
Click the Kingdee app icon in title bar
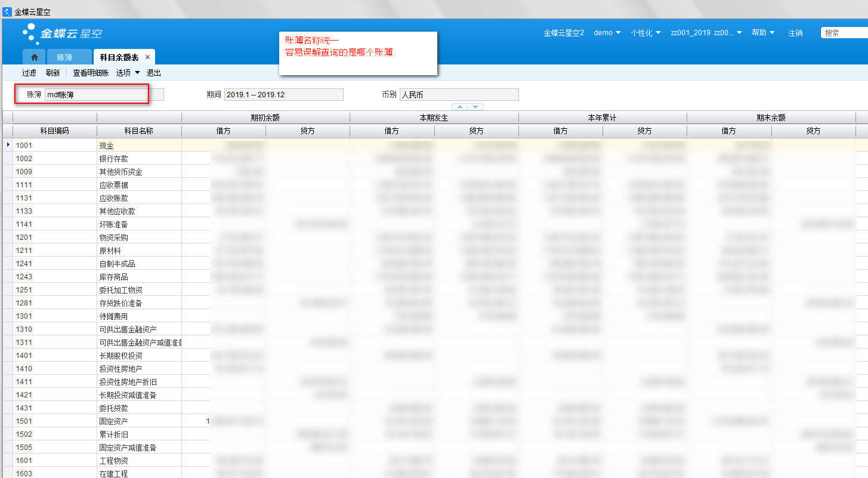pyautogui.click(x=7, y=11)
